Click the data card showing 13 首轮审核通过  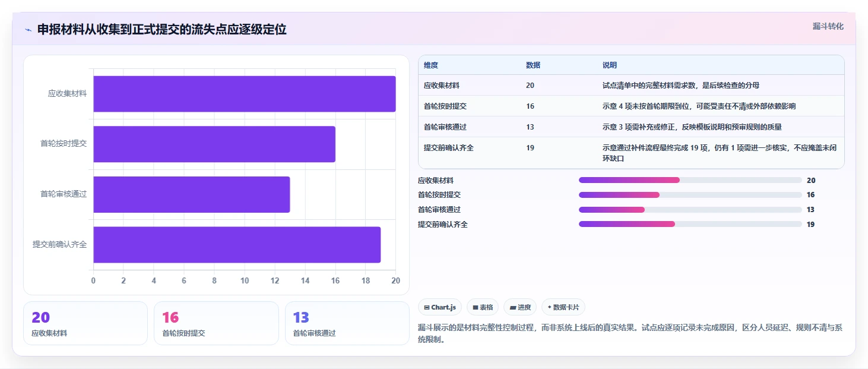coord(347,323)
